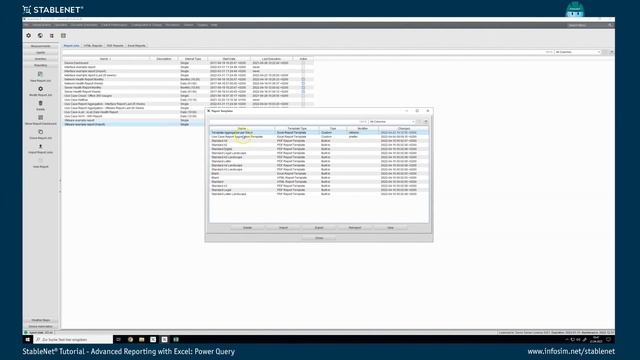Open the Show Report Dashboard icon
The image size is (640, 360).
click(x=40, y=118)
